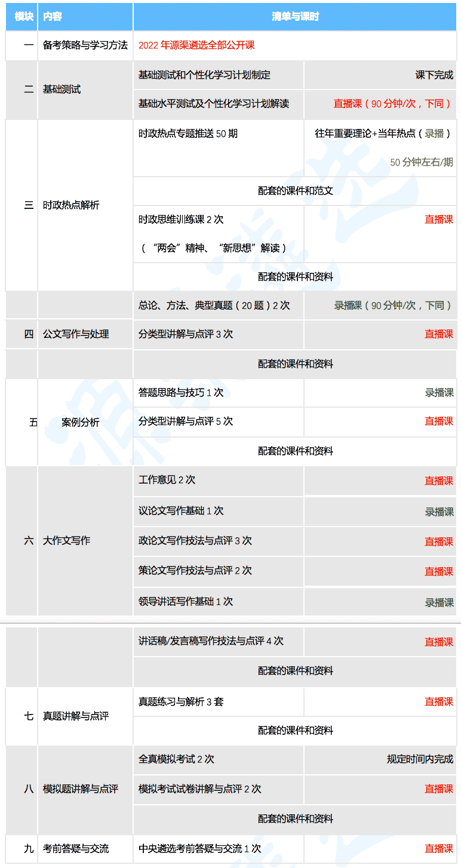Click 直播课 beside 讲话稿/发言稿写作技法与点评4次

(439, 642)
